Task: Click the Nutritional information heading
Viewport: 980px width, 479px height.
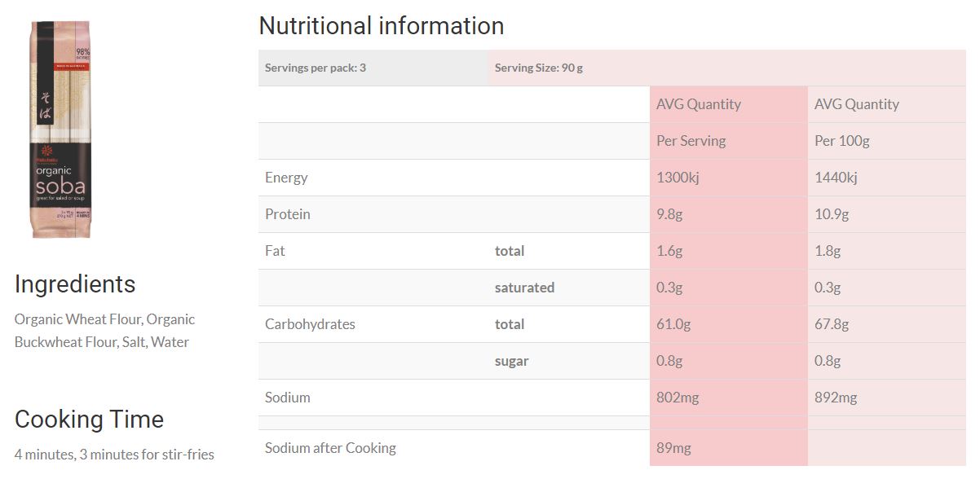Action: click(381, 26)
